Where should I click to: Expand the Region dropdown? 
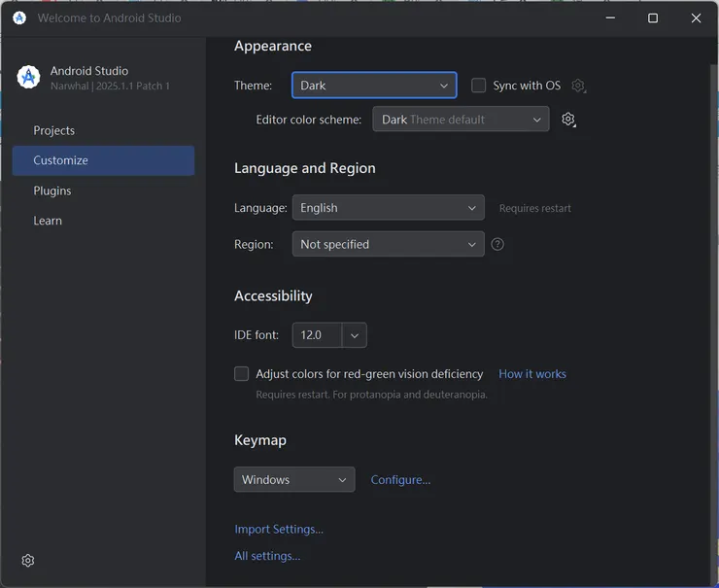(x=388, y=244)
